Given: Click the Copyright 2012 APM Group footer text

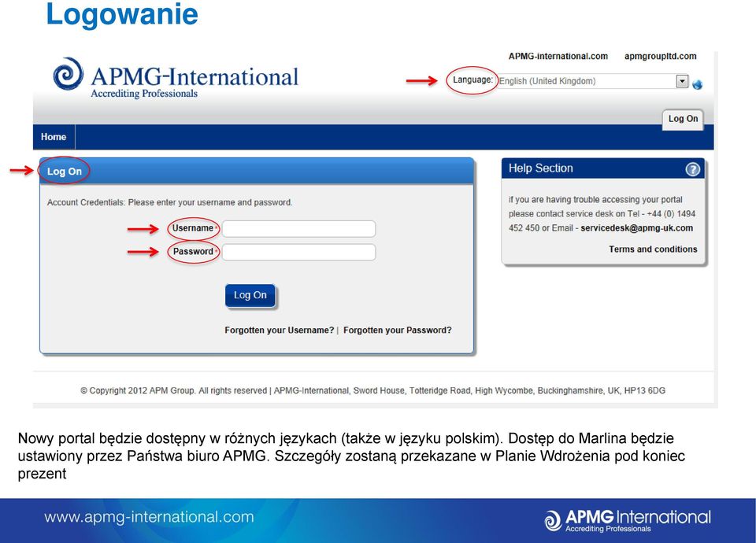Looking at the screenshot, I should [x=372, y=391].
